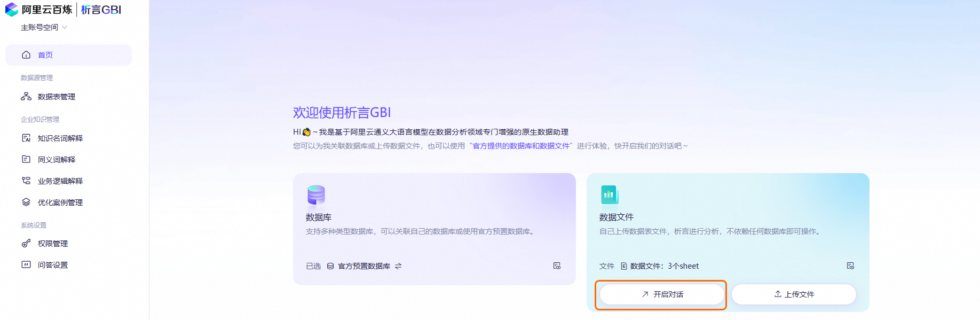Click the 欢迎使用析言GBI heading
The width and height of the screenshot is (980, 320).
click(342, 113)
